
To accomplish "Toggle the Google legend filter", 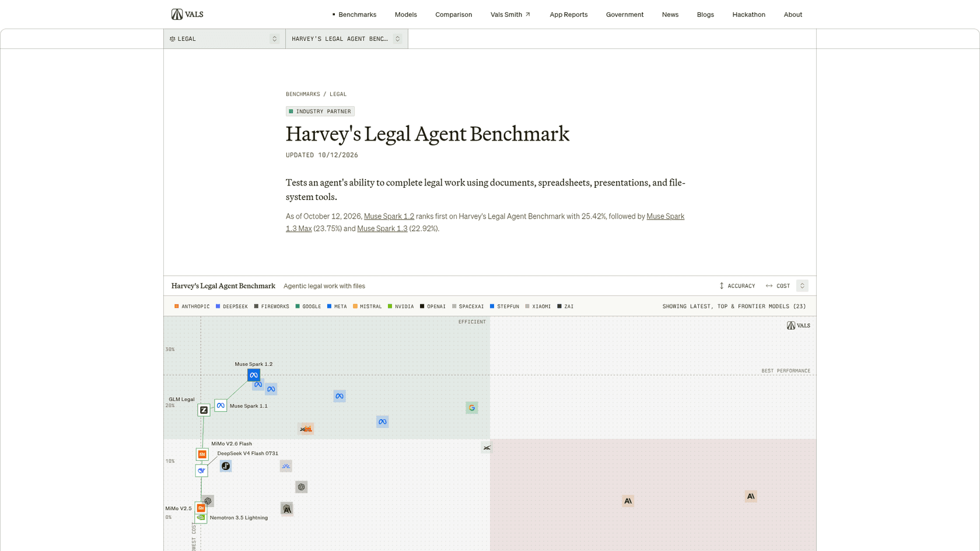I will pyautogui.click(x=308, y=306).
